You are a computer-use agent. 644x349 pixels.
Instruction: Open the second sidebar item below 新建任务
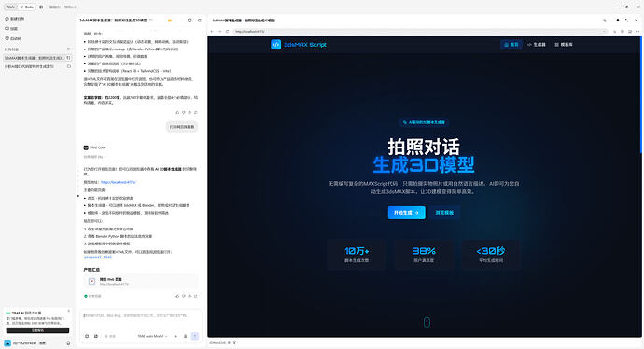coord(11,28)
